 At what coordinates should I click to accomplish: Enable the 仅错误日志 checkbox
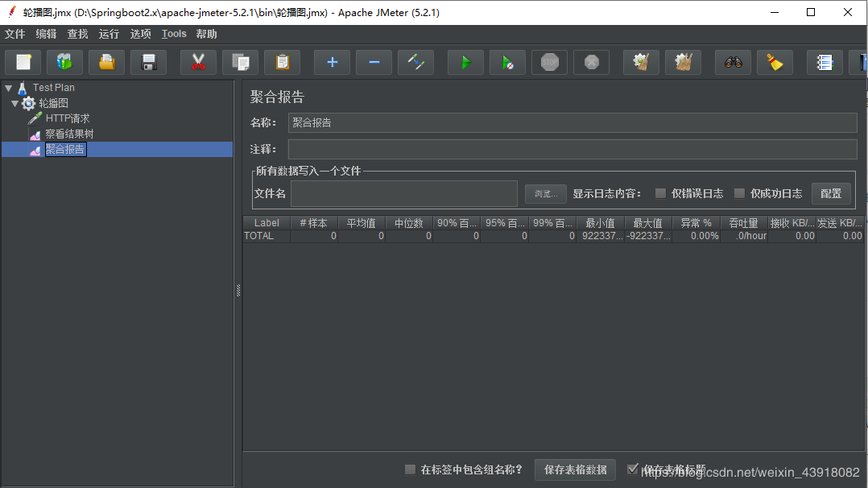click(x=660, y=193)
